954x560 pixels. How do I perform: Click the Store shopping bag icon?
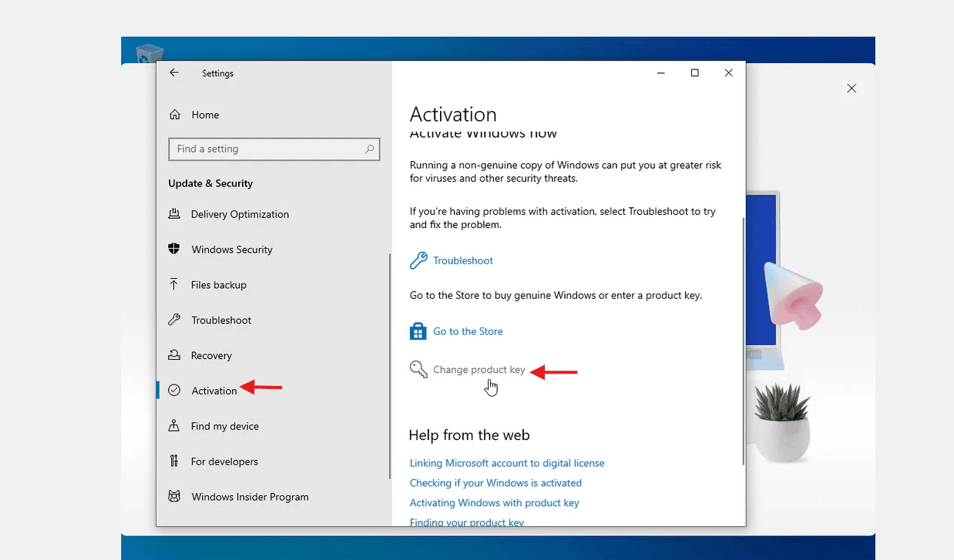tap(418, 331)
